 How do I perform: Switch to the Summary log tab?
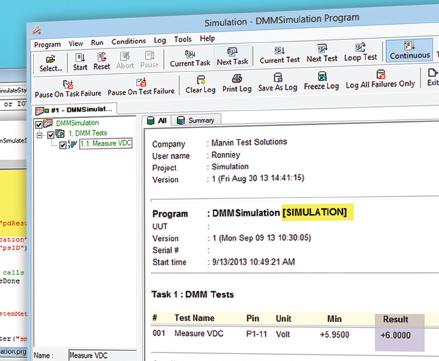(196, 120)
